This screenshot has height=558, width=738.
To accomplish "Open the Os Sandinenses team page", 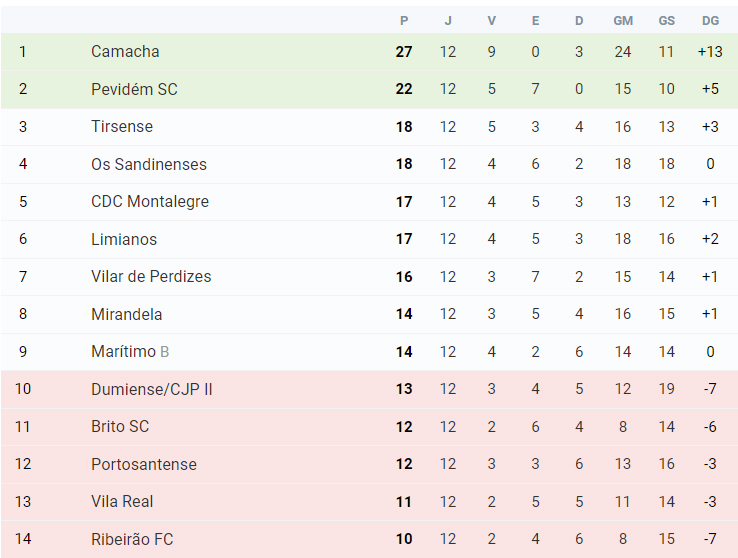I will (x=149, y=164).
